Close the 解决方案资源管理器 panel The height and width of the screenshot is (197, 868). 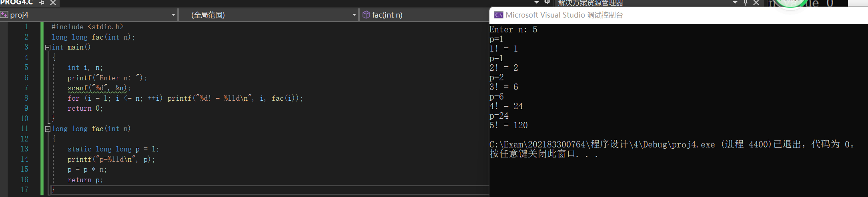point(756,2)
